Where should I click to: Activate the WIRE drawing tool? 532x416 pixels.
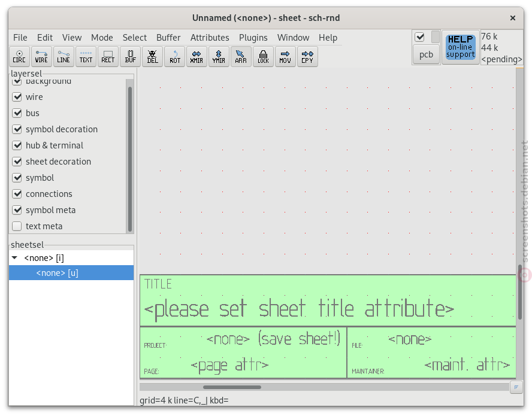[41, 57]
